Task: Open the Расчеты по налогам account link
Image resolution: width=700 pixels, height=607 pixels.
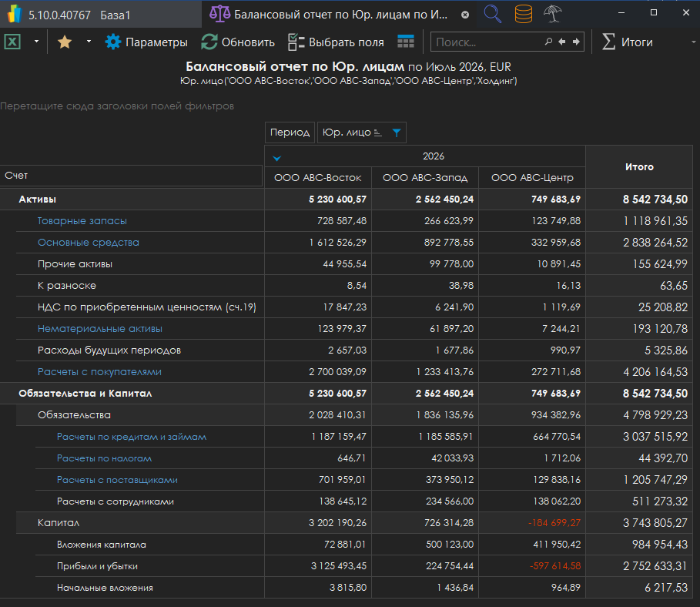Action: [104, 458]
